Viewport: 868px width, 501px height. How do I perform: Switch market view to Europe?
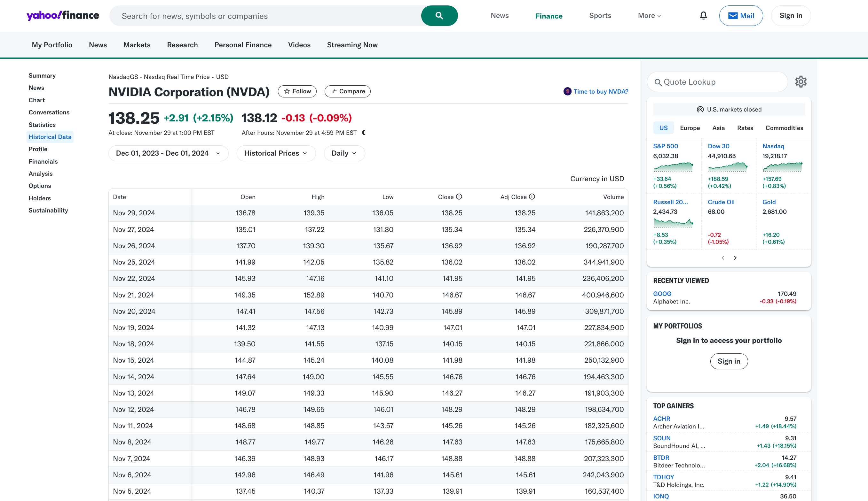pyautogui.click(x=690, y=128)
